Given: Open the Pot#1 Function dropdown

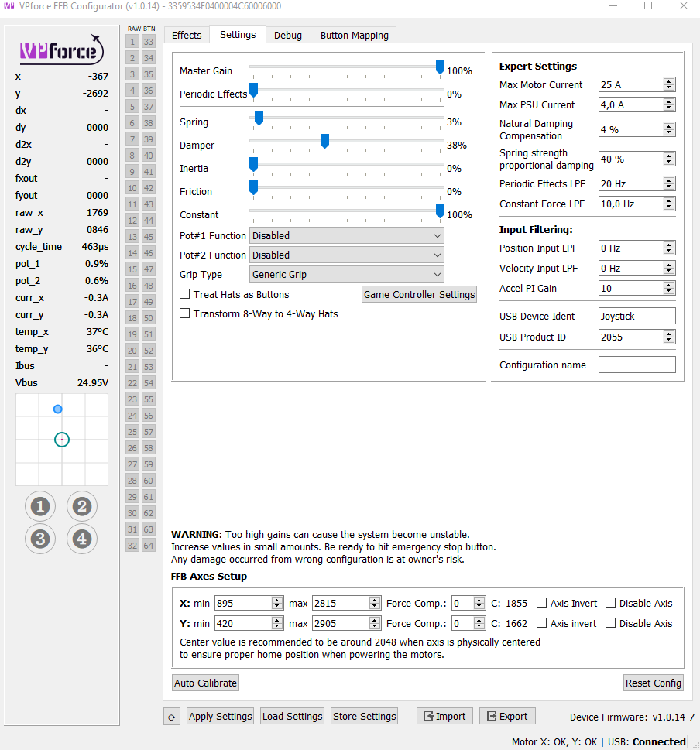Looking at the screenshot, I should point(346,236).
